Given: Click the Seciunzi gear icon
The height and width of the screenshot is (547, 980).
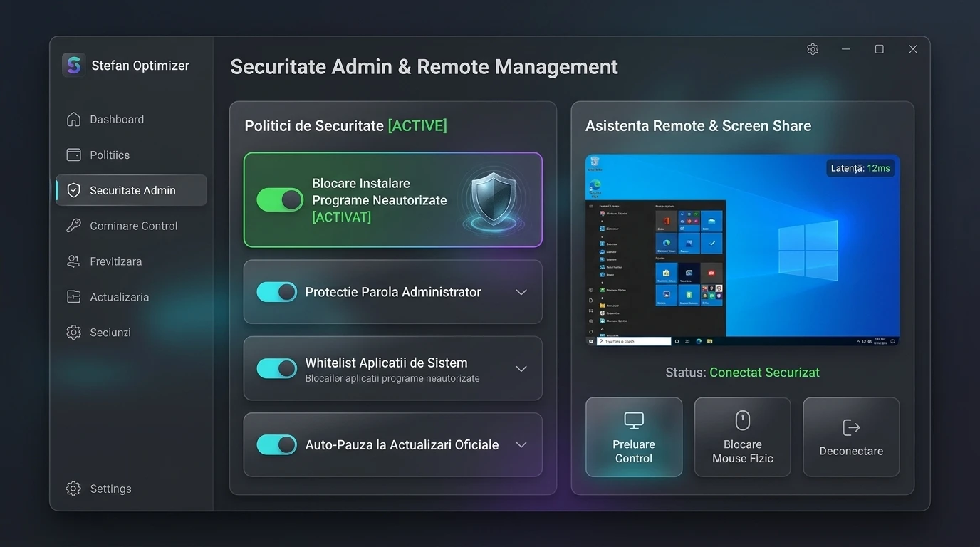Looking at the screenshot, I should (73, 333).
